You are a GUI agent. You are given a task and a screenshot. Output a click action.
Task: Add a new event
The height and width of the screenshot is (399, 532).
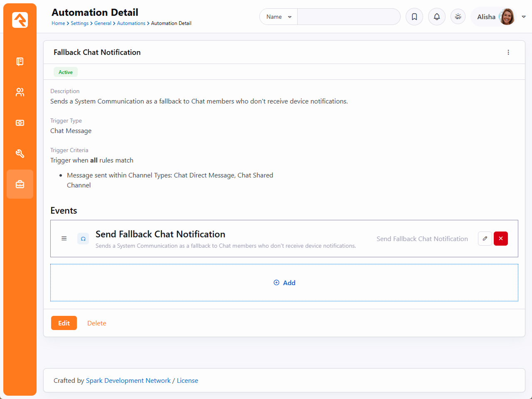tap(284, 283)
